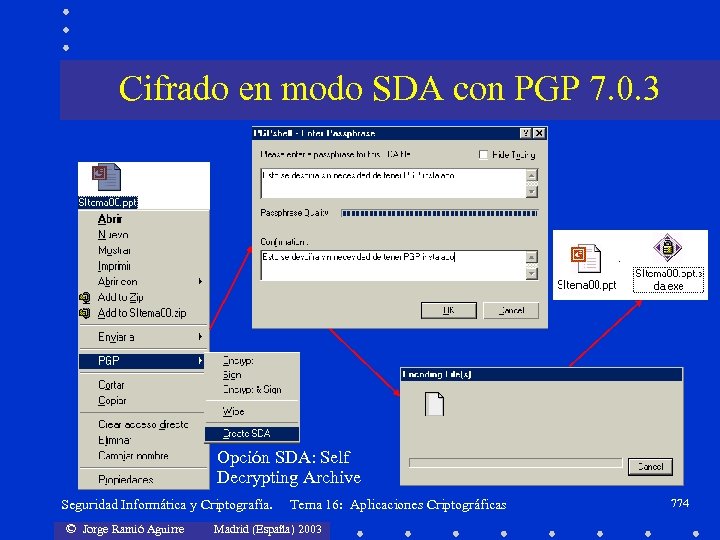The image size is (720, 540).
Task: Choose Nuevo in the context menu
Action: [113, 235]
